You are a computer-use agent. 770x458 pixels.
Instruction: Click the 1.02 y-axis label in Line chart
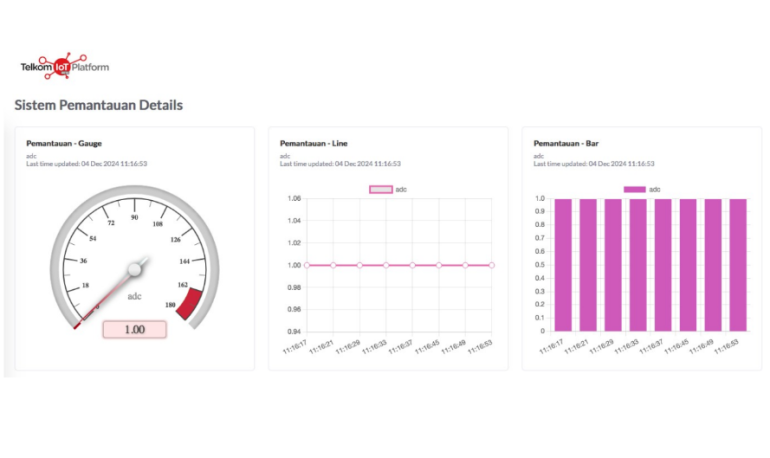click(294, 243)
